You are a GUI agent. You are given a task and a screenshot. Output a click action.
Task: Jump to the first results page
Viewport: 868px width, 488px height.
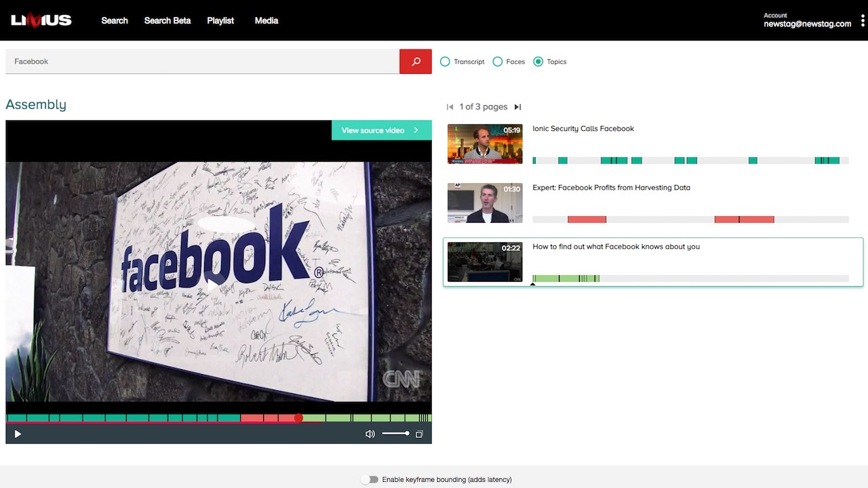point(450,107)
